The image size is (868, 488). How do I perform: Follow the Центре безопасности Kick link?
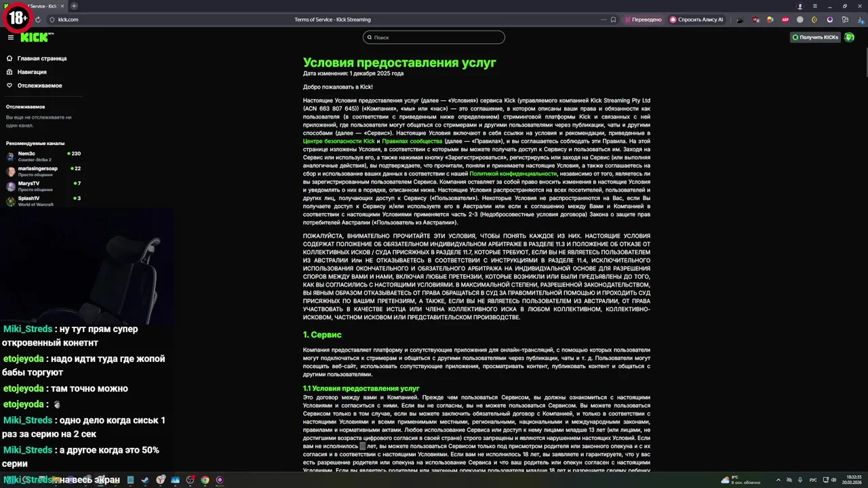[x=338, y=141]
